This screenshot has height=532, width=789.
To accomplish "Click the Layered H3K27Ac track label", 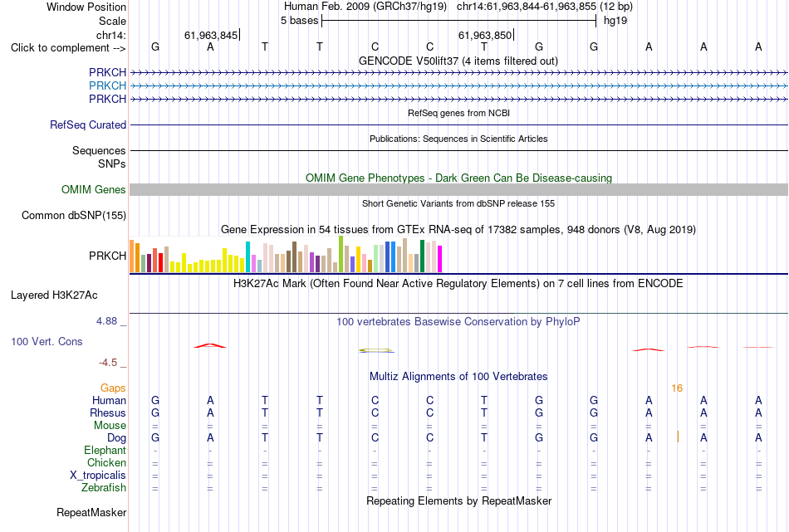I will pos(54,295).
